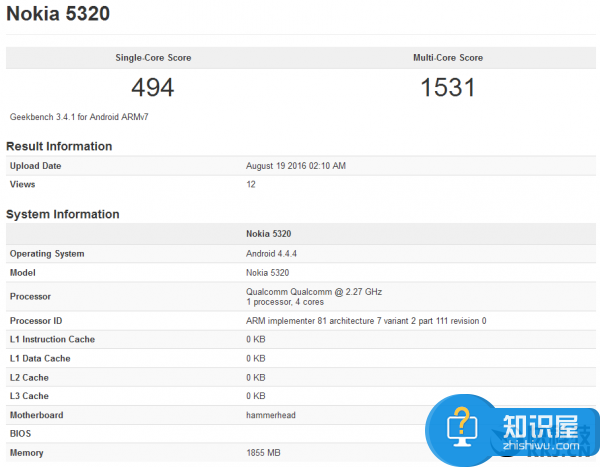Screen dimensions: 600x467
Task: Select the date 'August 19 2016 02:10 AM'
Action: 296,166
